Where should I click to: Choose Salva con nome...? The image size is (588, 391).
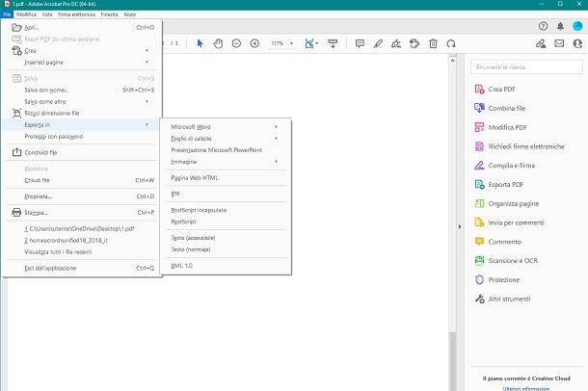81,90
